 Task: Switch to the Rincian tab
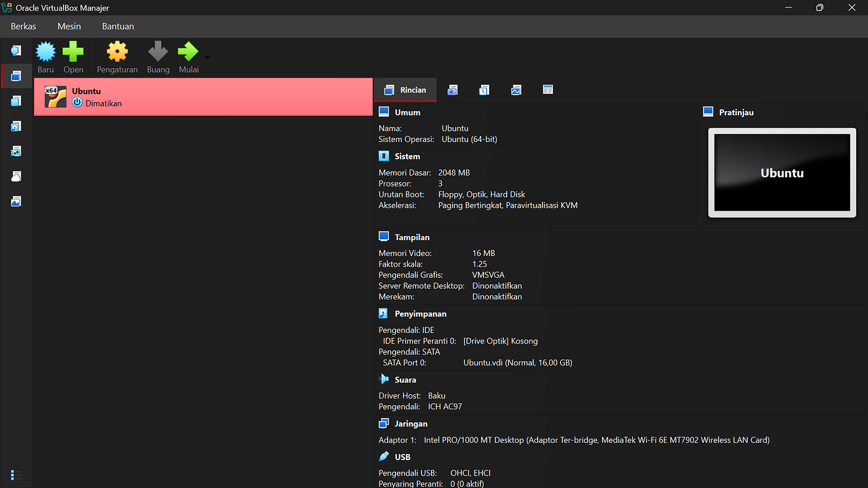tap(405, 90)
